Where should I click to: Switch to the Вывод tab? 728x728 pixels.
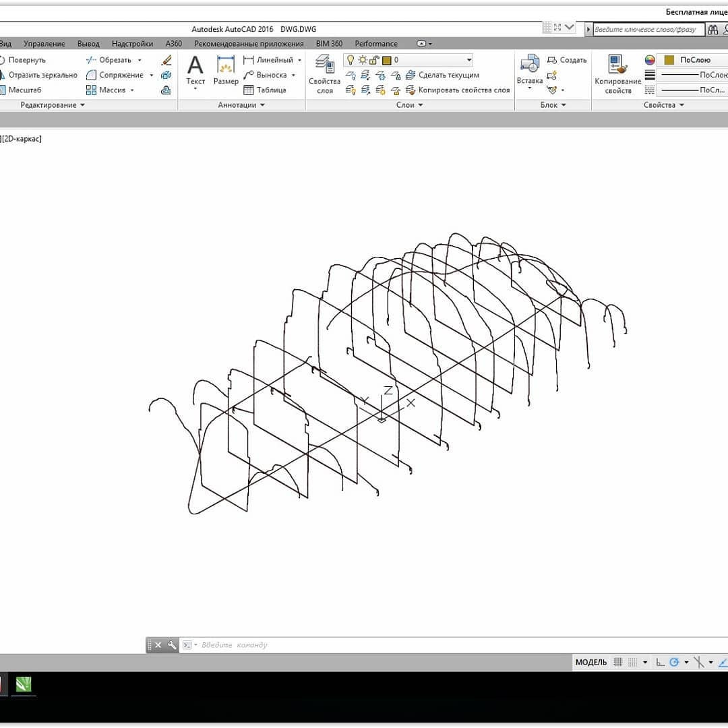pos(88,44)
